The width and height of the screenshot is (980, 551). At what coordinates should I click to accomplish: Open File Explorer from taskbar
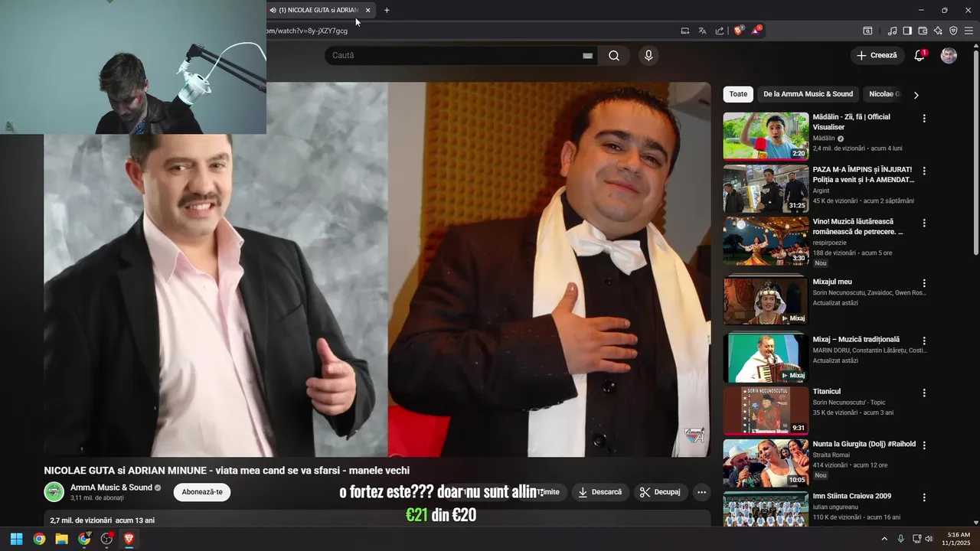(61, 539)
